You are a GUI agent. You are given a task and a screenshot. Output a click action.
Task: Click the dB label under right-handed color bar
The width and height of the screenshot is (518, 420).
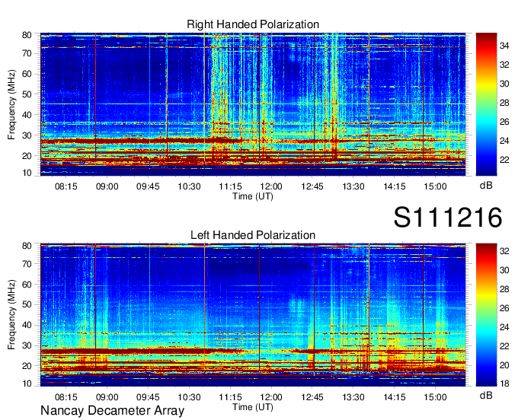tap(486, 186)
